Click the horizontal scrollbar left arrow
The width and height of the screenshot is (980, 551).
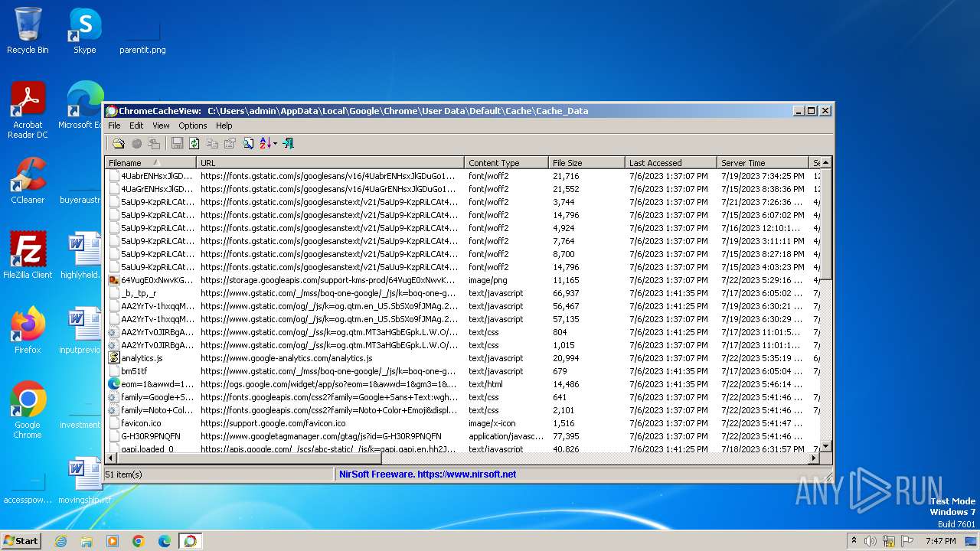(111, 458)
